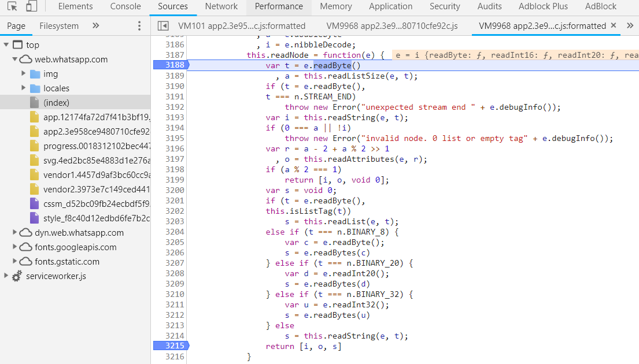
Task: Expand the img folder arrow
Action: click(x=23, y=74)
